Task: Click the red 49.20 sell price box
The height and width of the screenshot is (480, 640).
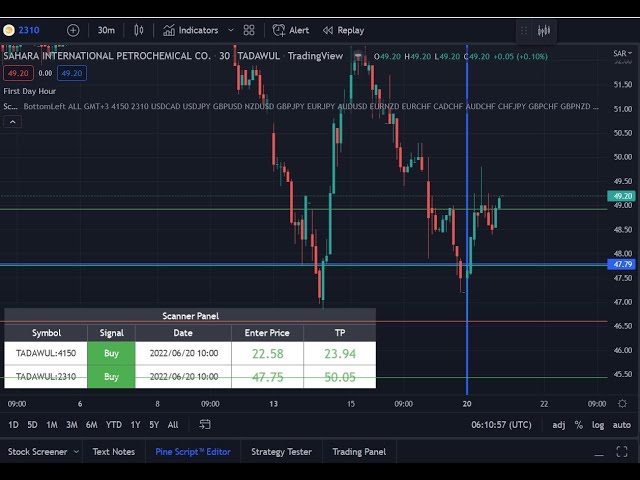Action: [18, 73]
